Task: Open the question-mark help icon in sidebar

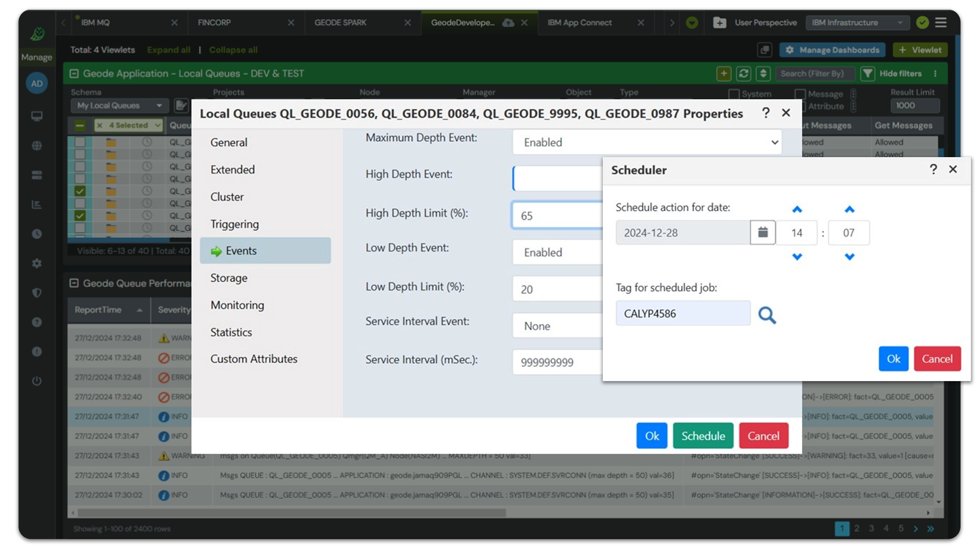Action: coord(37,322)
